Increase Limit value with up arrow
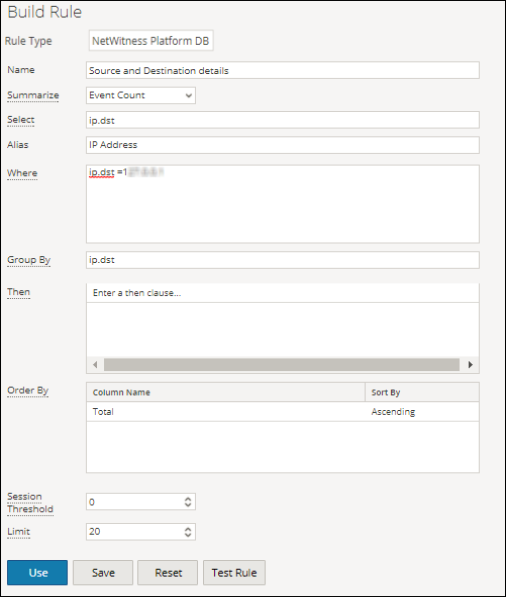506x597 pixels. pyautogui.click(x=188, y=529)
